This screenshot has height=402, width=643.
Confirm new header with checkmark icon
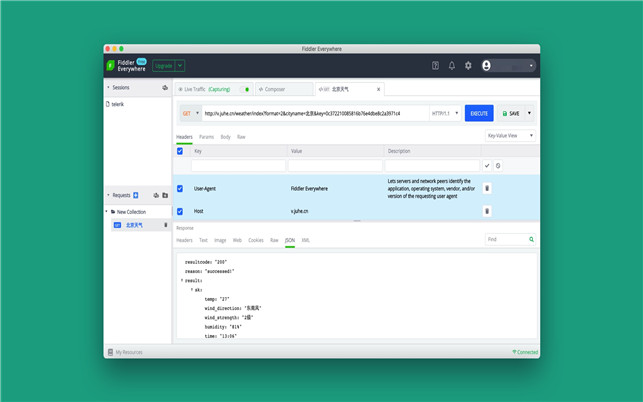coord(487,166)
